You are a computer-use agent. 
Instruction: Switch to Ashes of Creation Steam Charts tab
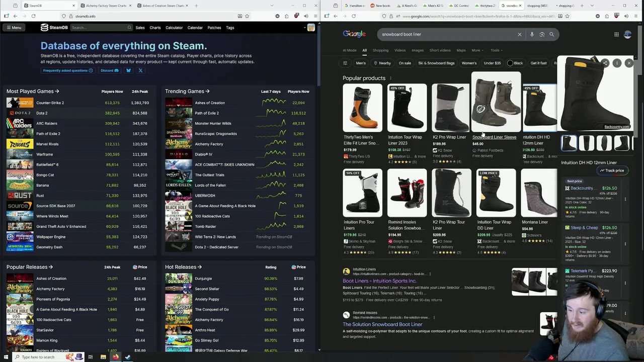(x=163, y=6)
